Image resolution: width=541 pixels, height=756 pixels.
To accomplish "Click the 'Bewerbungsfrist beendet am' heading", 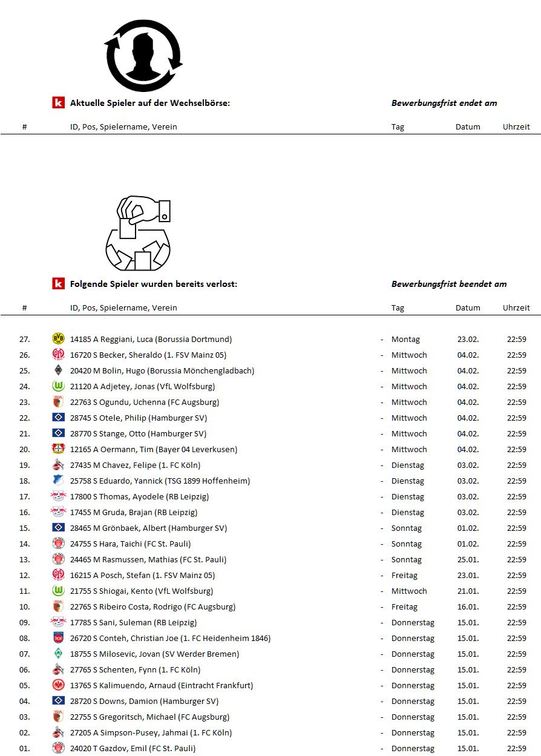I will (x=448, y=284).
